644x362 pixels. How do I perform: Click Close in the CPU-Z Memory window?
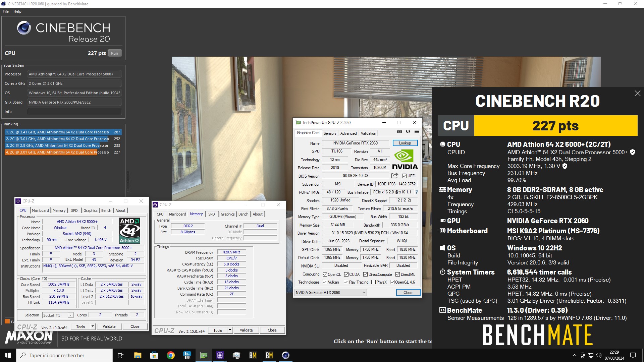pyautogui.click(x=272, y=330)
